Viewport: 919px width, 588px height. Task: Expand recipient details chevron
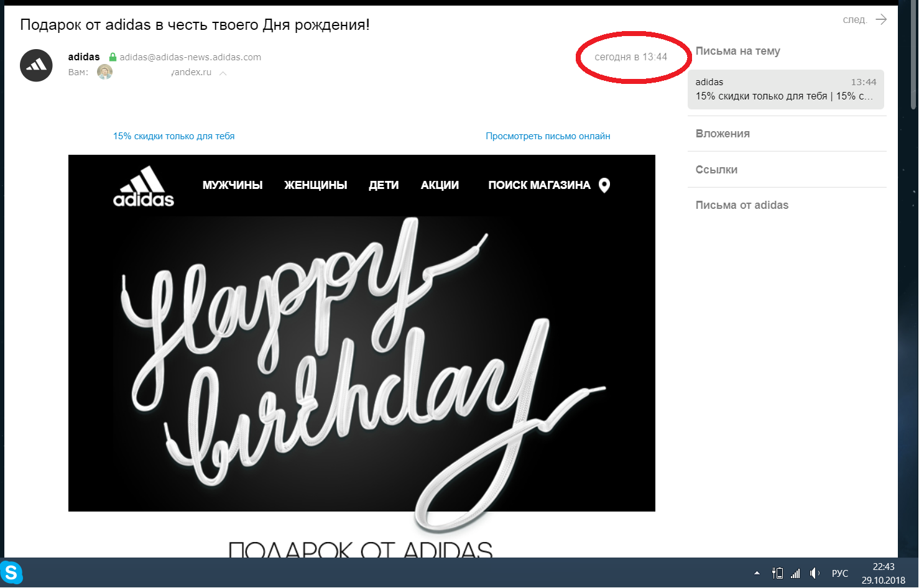pyautogui.click(x=223, y=73)
